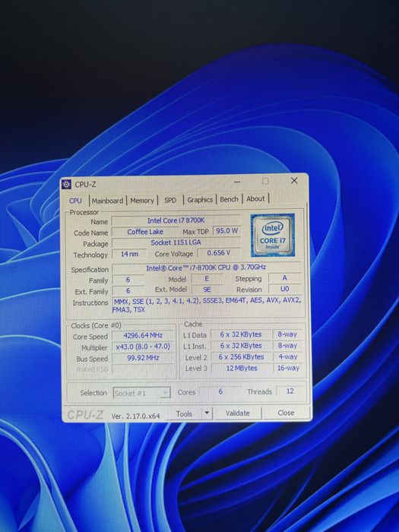Screen dimensions: 399x532
Task: Click the L1 Inst. value 6 x 32 KBytes
Action: [x=241, y=346]
